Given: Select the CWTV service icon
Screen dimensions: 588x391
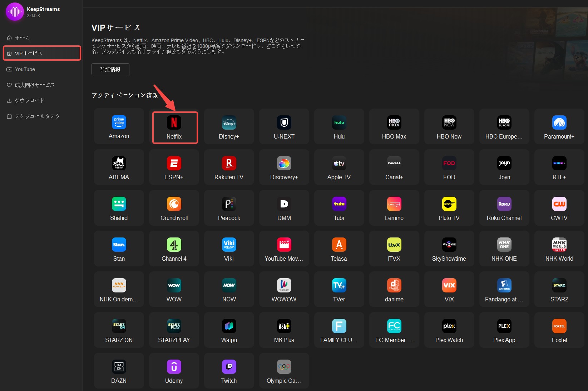Looking at the screenshot, I should pyautogui.click(x=559, y=208).
